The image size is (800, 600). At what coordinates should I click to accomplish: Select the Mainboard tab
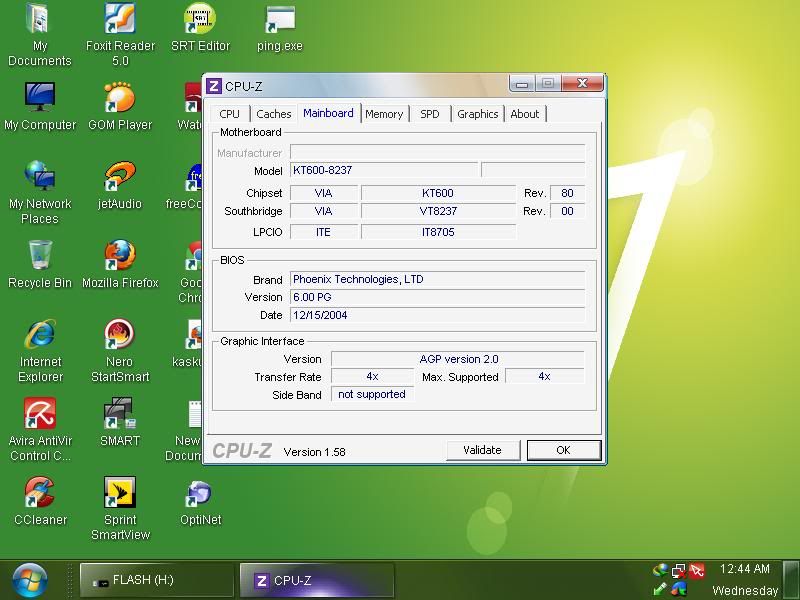point(328,113)
